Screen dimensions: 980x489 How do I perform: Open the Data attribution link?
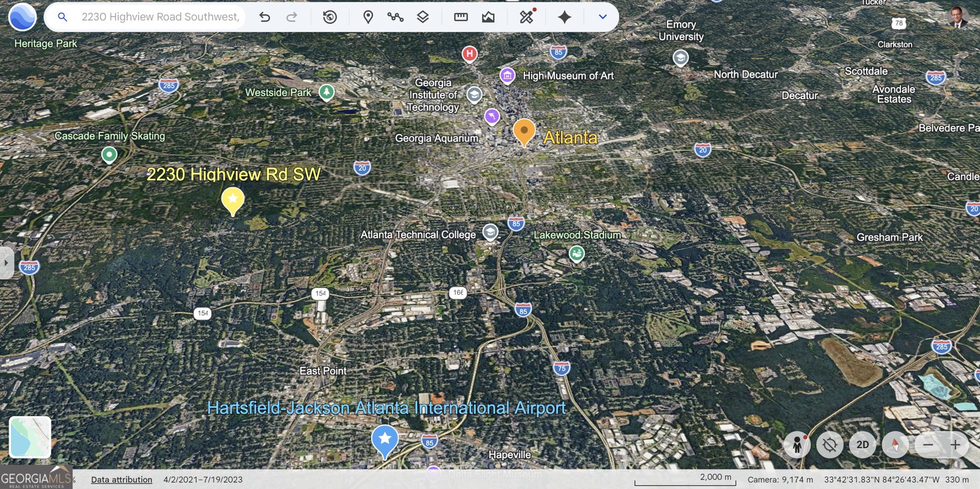(x=121, y=480)
